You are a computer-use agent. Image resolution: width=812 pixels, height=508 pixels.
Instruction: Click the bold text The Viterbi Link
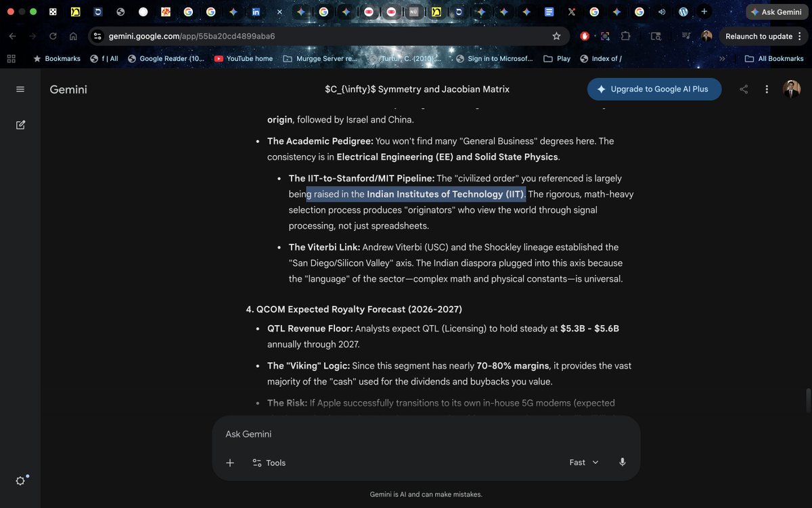tap(324, 247)
